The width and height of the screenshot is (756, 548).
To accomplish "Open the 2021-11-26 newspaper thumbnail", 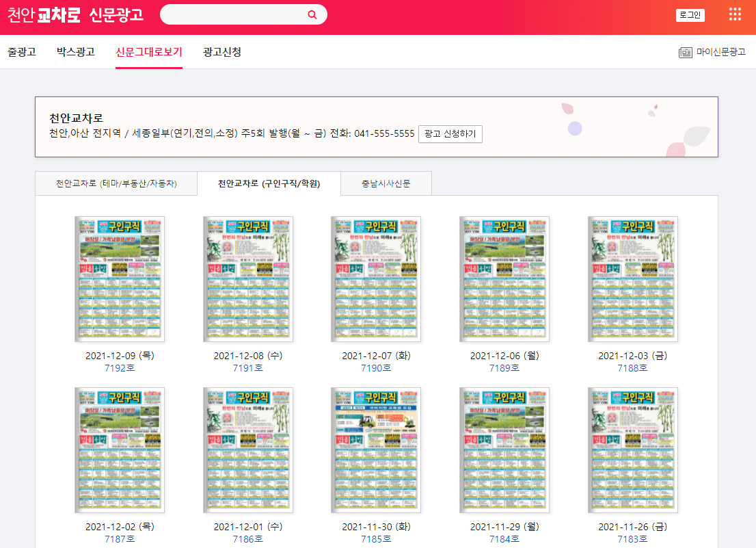I will pyautogui.click(x=632, y=450).
